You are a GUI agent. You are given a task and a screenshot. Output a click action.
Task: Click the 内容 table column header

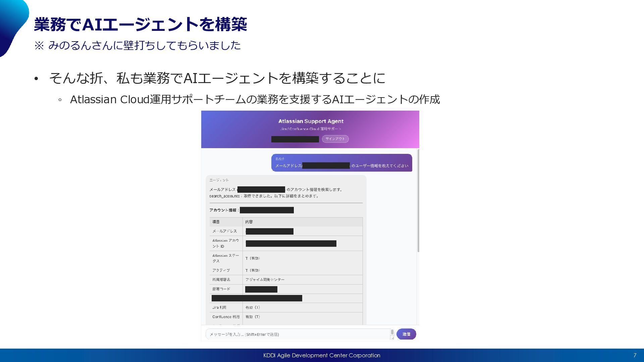249,222
